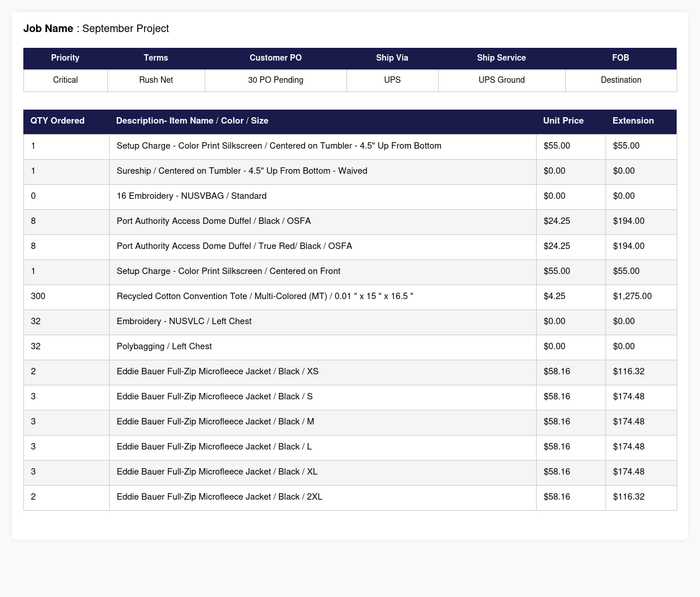Select the True Red/Black Dome Duffel row
700x597 pixels.
point(350,247)
